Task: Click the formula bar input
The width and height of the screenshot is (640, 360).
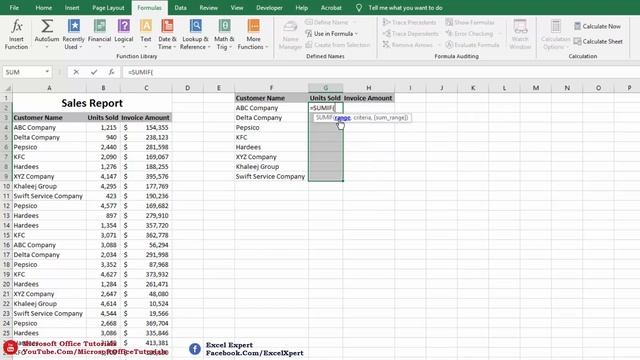Action: tap(380, 72)
